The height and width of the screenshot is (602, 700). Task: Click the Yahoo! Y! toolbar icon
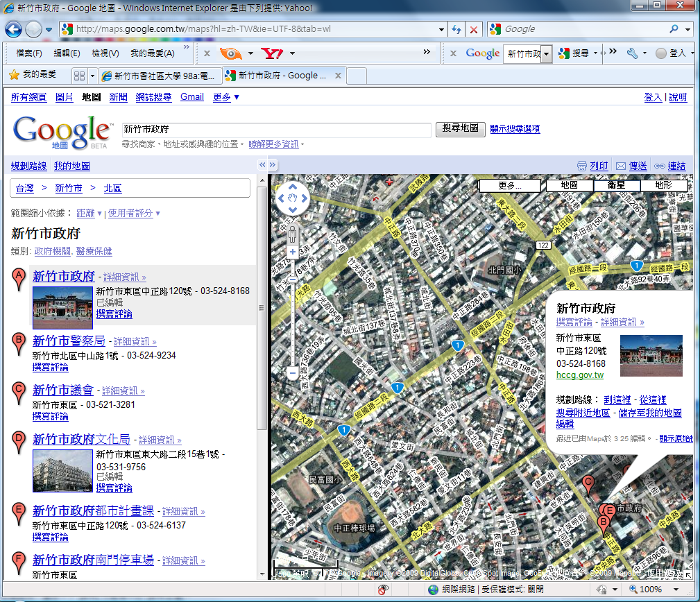[x=273, y=53]
